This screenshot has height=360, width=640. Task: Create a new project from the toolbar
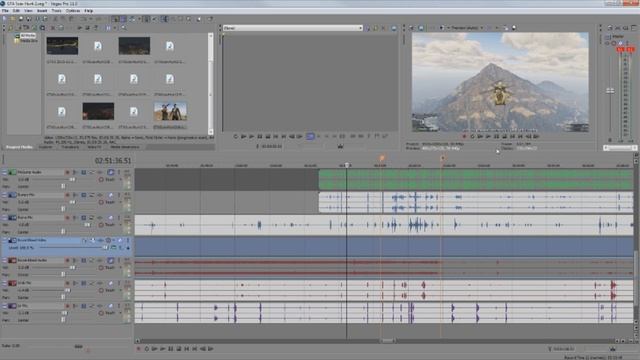click(4, 19)
